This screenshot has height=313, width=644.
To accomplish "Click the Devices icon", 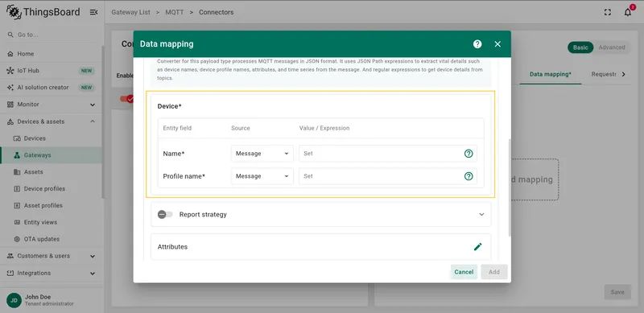I will click(17, 138).
